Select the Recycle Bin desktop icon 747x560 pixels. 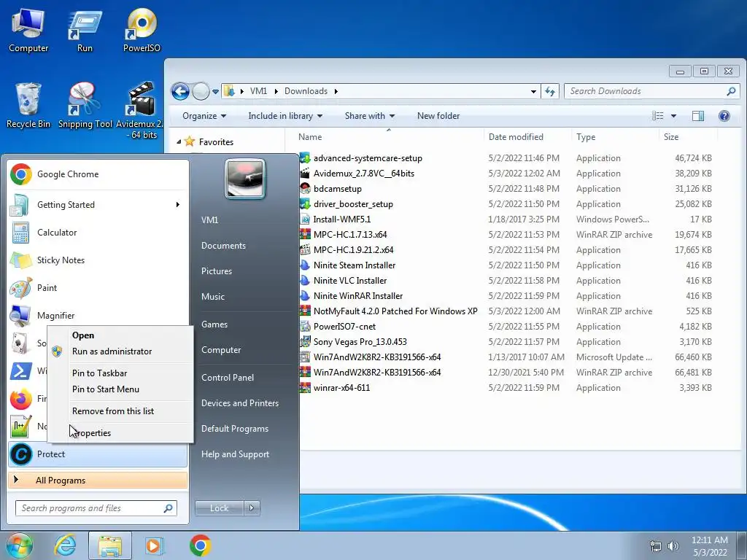(x=28, y=106)
